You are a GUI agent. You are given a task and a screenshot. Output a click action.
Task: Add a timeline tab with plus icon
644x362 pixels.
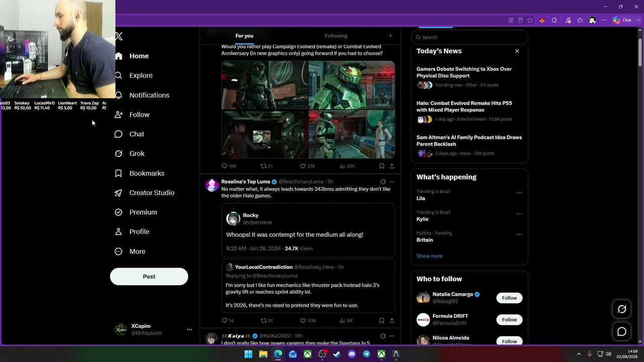coord(390,36)
